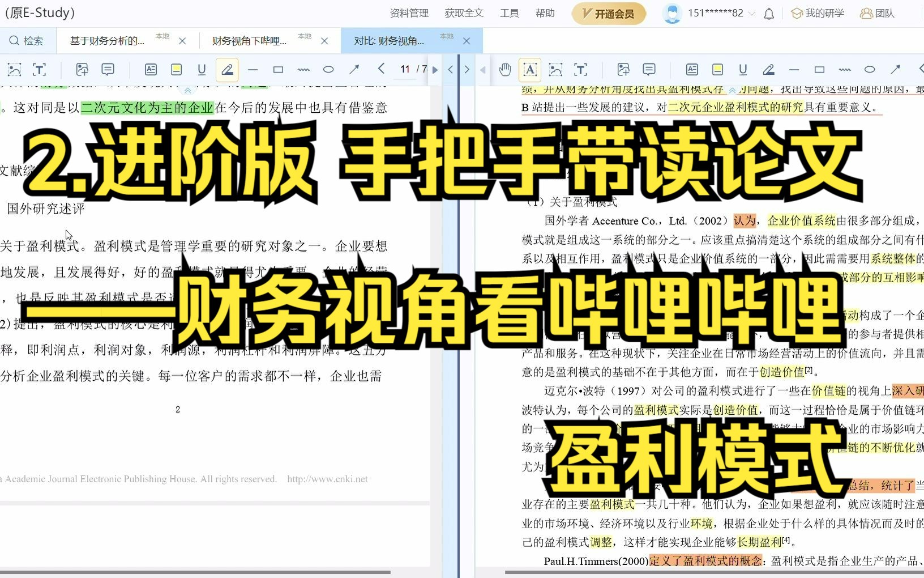Switch to 财务视角下哔哩... tab
This screenshot has width=924, height=578.
249,41
